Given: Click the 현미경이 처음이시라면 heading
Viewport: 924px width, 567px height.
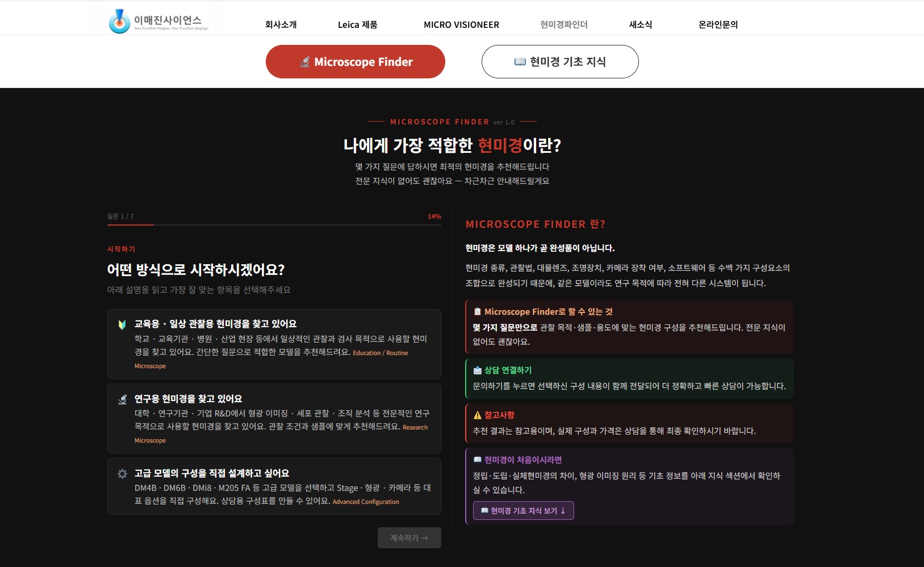Looking at the screenshot, I should pos(523,460).
